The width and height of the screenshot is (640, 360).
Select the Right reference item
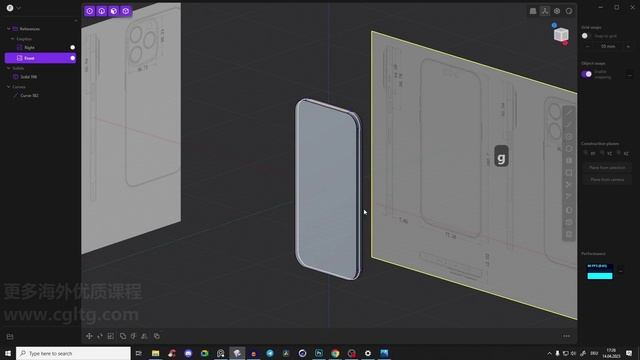click(x=40, y=48)
